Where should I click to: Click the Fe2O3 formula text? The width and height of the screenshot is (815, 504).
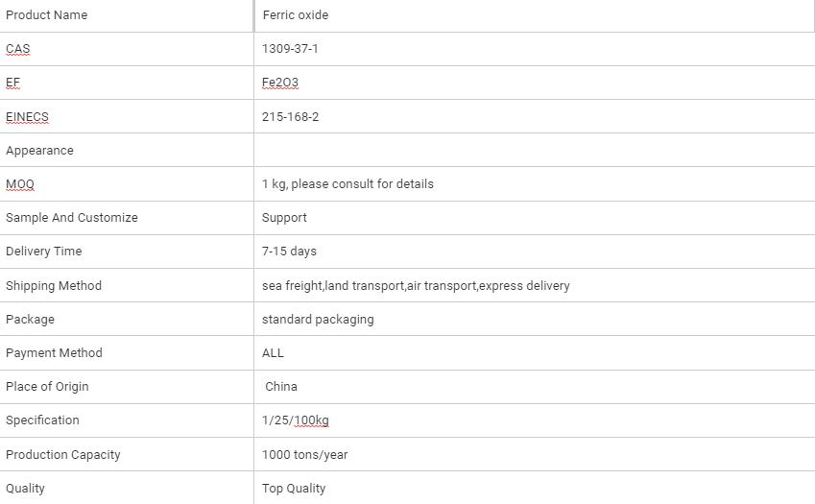point(280,83)
